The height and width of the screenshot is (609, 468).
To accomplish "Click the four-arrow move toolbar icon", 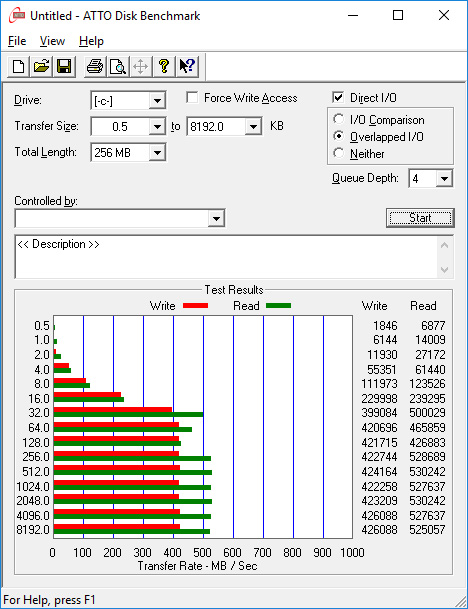I will point(141,66).
